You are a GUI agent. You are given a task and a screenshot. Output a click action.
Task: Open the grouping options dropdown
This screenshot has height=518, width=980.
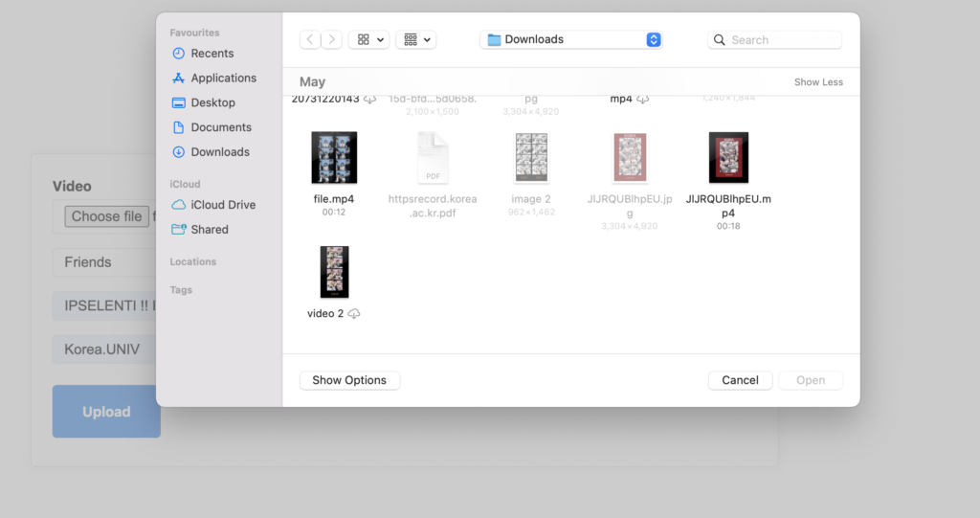coord(416,39)
